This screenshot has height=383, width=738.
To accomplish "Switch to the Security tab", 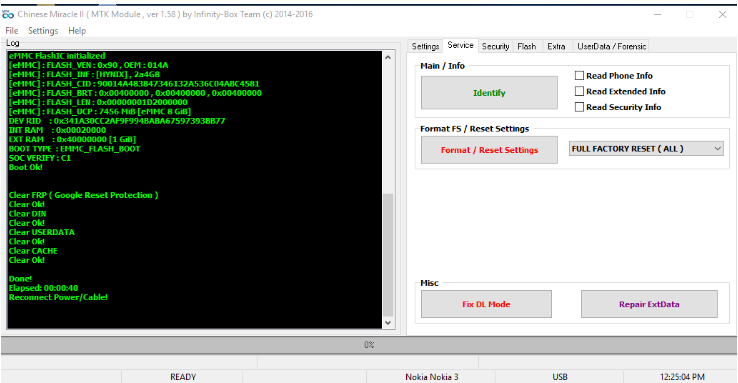I will pyautogui.click(x=495, y=46).
